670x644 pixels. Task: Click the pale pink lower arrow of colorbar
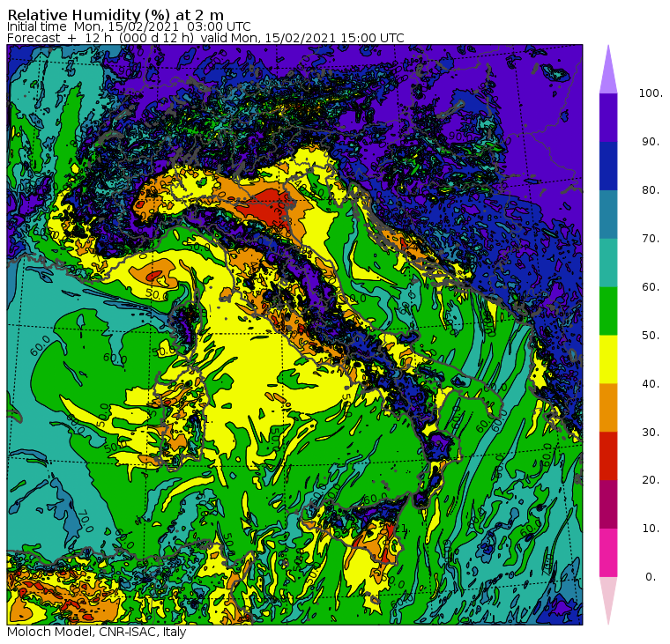click(608, 598)
